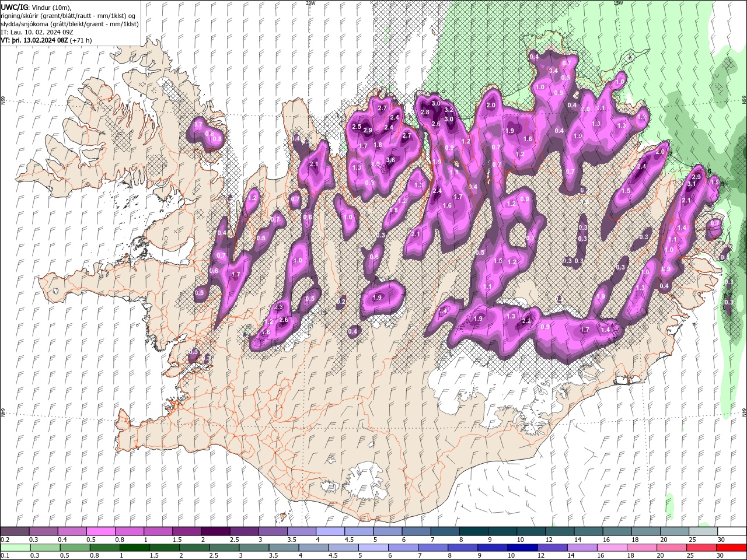Click the '30' label on the purple snow scale

point(721,540)
